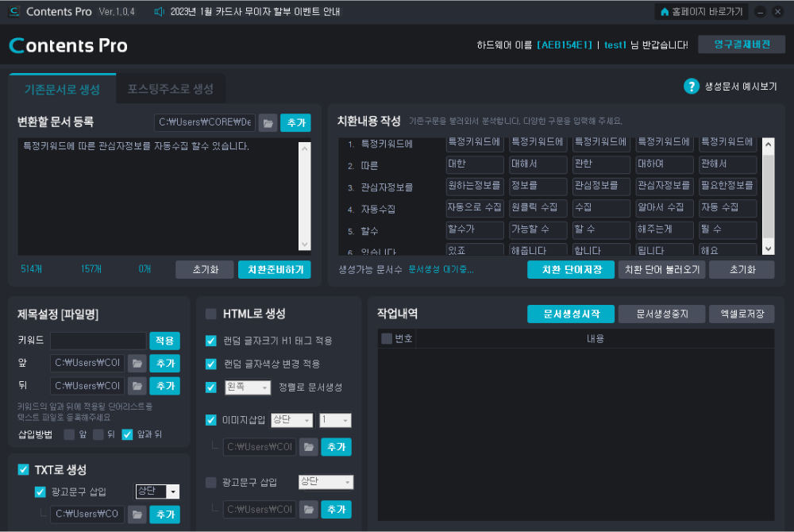
Task: Click 추가 for TXT ad text path
Action: [164, 515]
